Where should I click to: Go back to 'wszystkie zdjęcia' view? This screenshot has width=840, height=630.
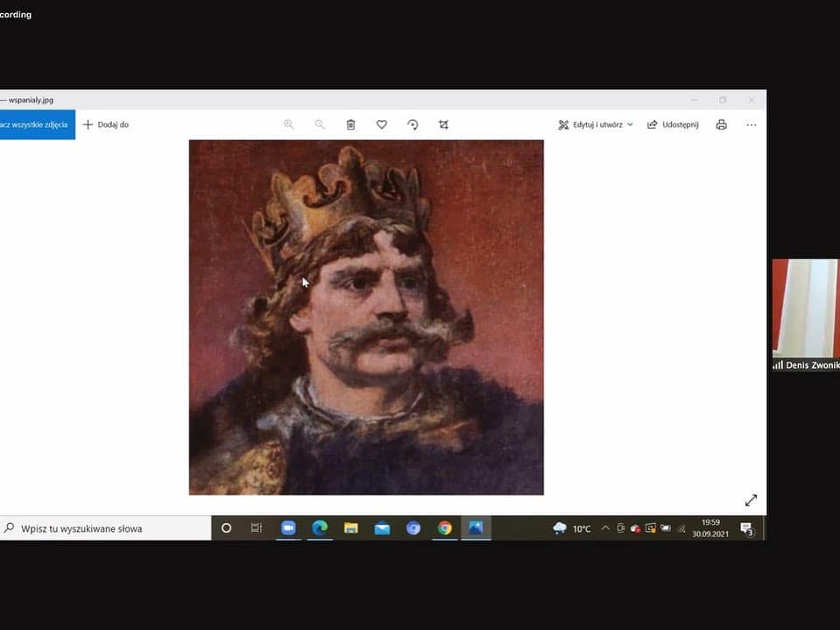pyautogui.click(x=35, y=124)
